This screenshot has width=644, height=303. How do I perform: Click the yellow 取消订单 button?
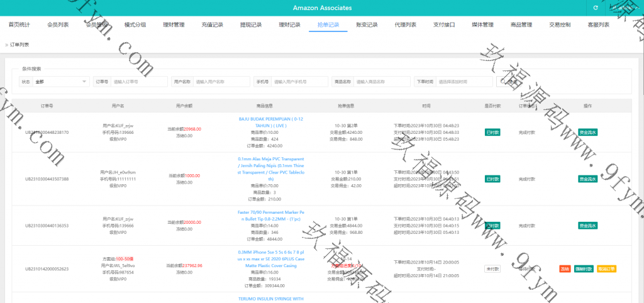(607, 269)
